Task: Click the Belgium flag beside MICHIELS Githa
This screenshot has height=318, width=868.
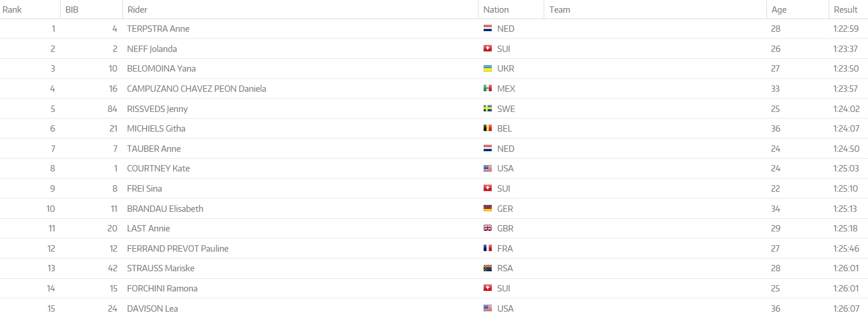Action: pyautogui.click(x=488, y=129)
